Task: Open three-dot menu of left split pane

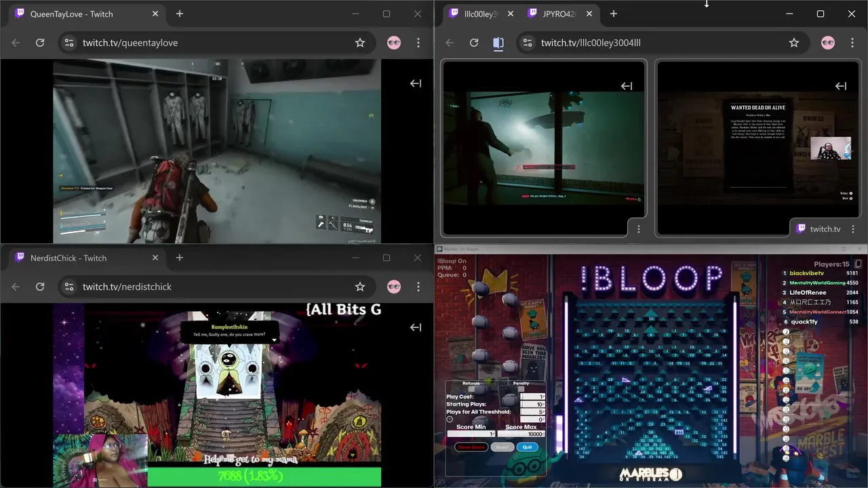Action: click(638, 229)
